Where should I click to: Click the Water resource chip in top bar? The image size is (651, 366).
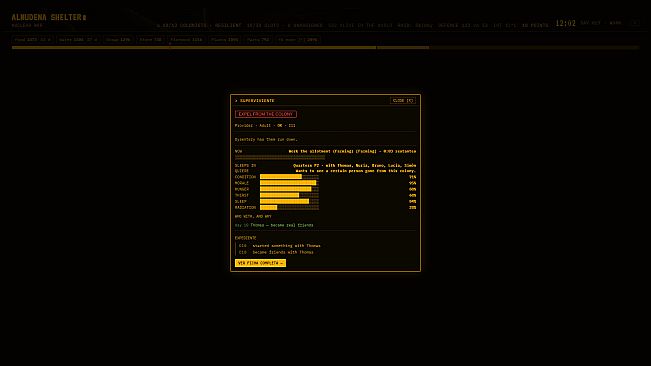(x=78, y=40)
